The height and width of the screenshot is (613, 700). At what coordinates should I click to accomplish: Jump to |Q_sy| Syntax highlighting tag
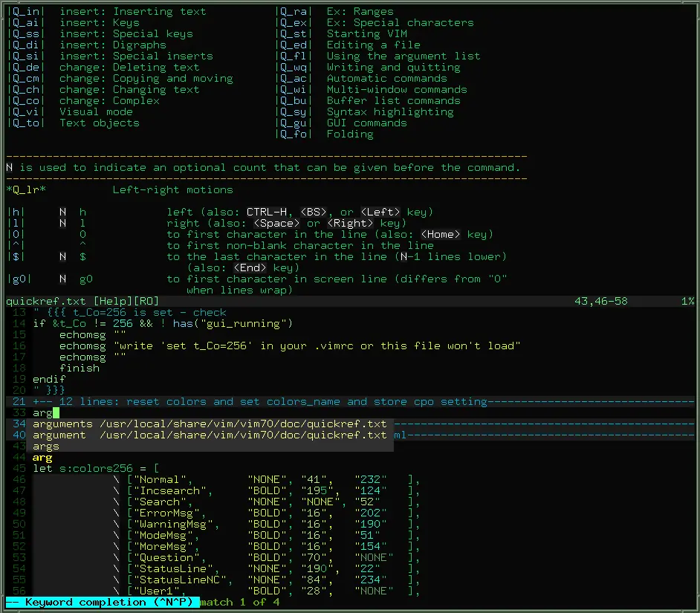[294, 112]
